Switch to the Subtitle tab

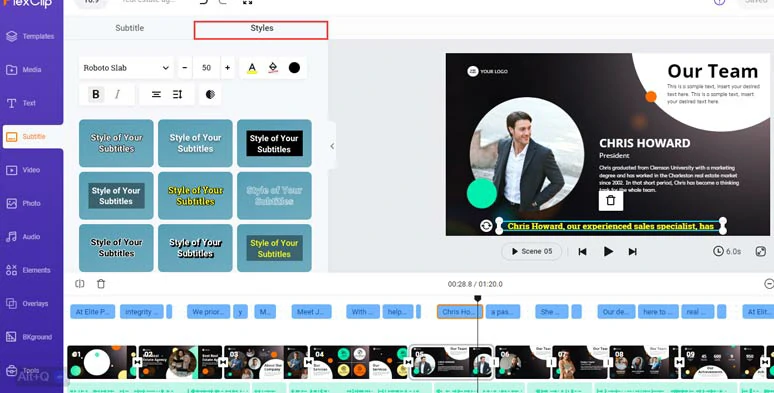coord(130,28)
